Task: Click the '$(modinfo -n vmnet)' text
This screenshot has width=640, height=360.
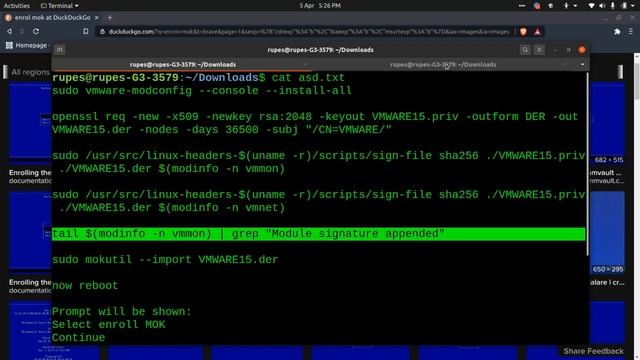Action: pos(221,208)
